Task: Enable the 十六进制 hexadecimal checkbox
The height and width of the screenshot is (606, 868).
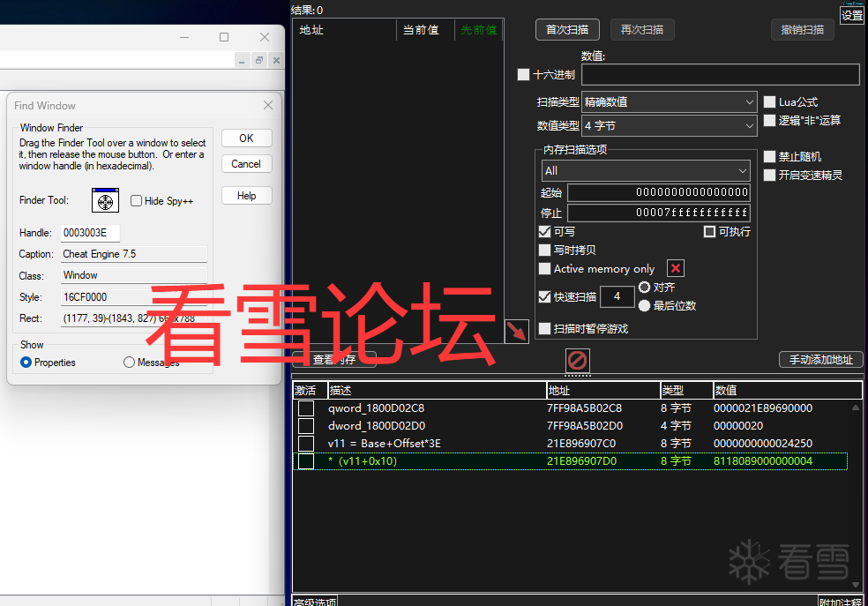Action: [x=523, y=74]
